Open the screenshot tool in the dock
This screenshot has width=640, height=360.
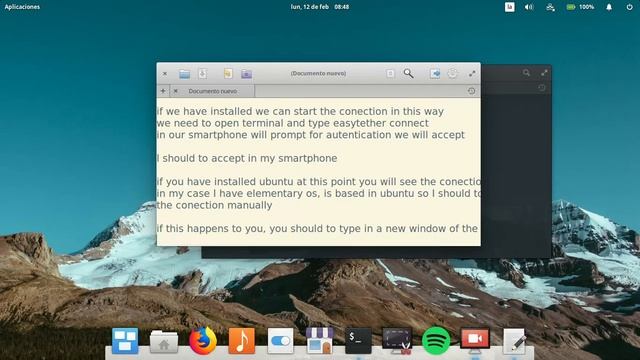tap(397, 341)
